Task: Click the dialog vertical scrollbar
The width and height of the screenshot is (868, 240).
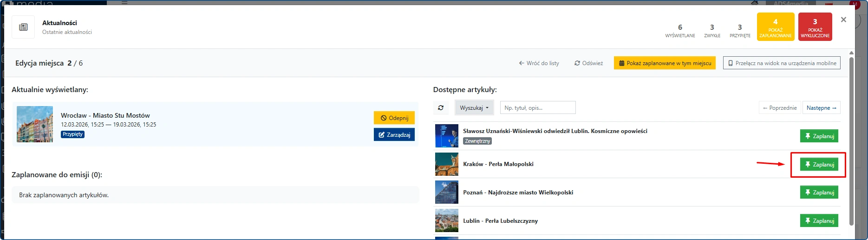Action: click(x=851, y=141)
